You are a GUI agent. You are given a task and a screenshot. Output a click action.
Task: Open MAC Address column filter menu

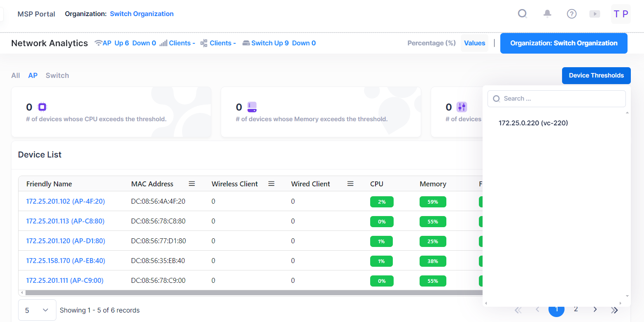(192, 183)
